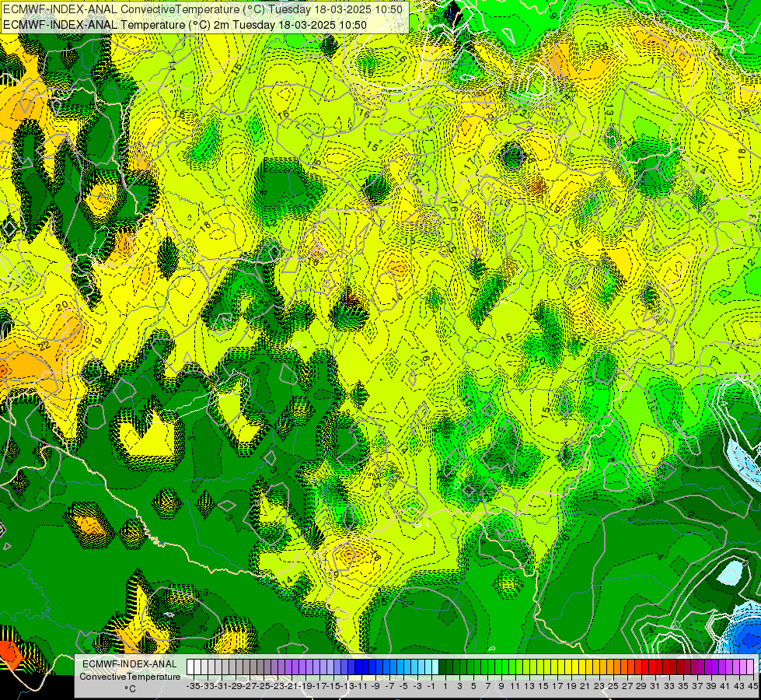Image resolution: width=761 pixels, height=700 pixels.
Task: Select the yellow swatch above 17
Action: click(x=553, y=667)
